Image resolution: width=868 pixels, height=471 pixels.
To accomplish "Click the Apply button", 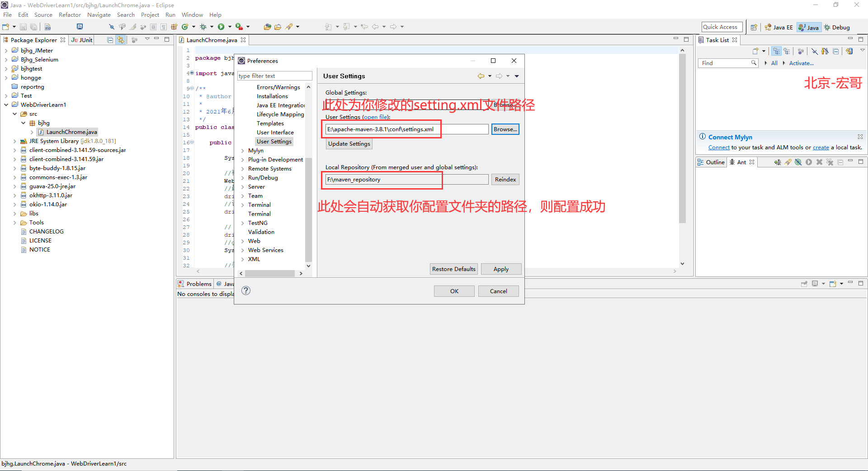I will click(501, 269).
